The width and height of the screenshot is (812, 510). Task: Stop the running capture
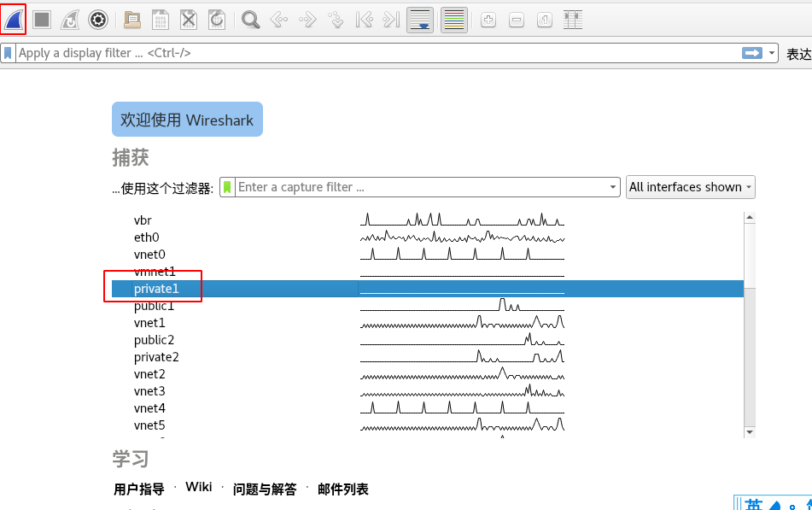pos(42,20)
